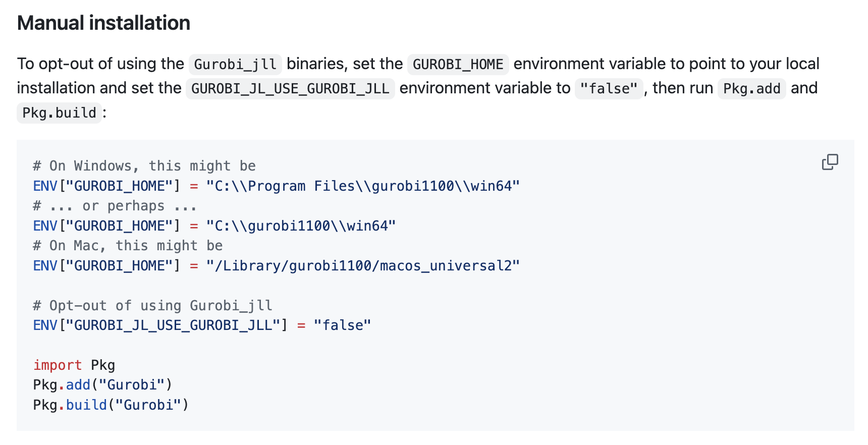Click the Program Files path string
Viewport: 868px width, 445px height.
tap(362, 186)
